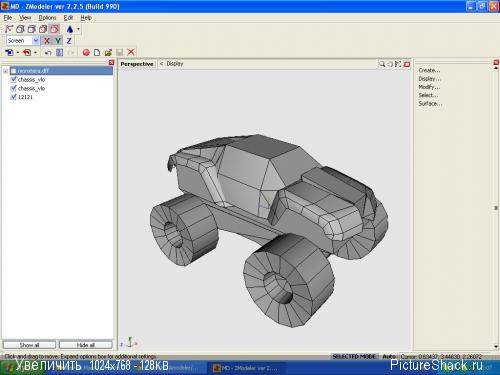This screenshot has height=375, width=500.
Task: Select the 12121 object label
Action: click(x=25, y=97)
